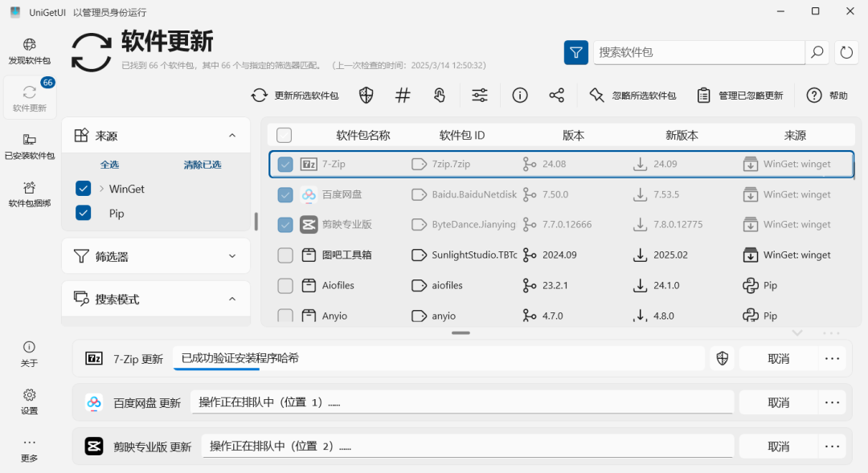868x473 pixels.
Task: Open the operations panel ellipsis menu
Action: (831, 333)
